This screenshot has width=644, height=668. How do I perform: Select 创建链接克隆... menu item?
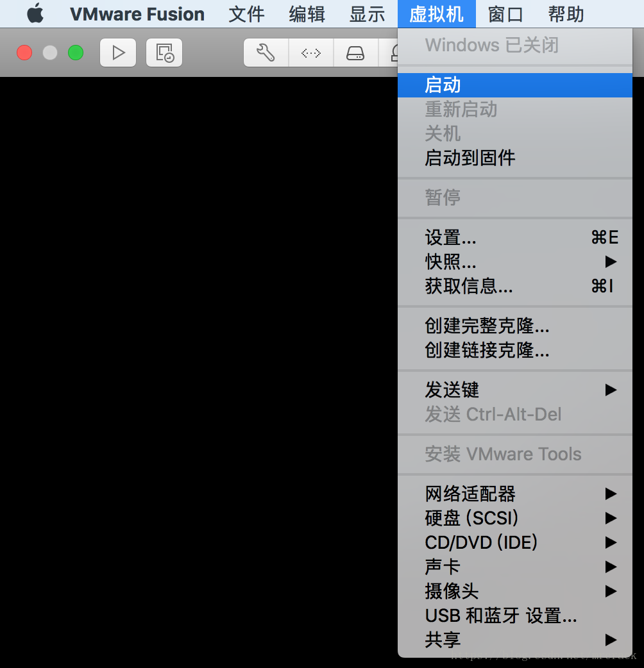pos(515,350)
